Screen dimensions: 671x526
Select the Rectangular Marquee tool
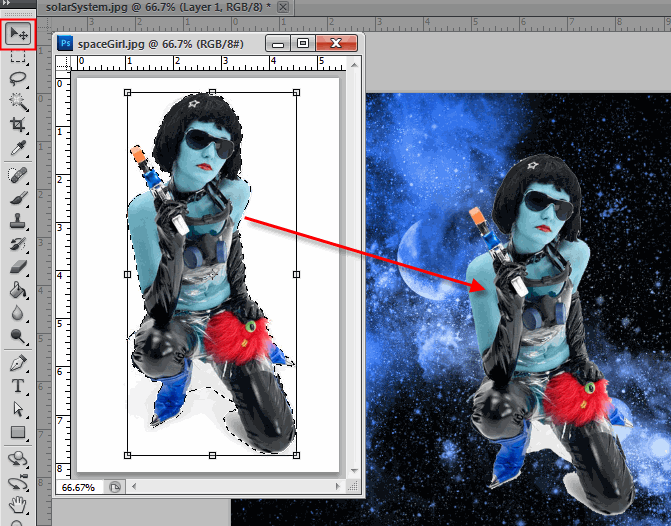18,55
